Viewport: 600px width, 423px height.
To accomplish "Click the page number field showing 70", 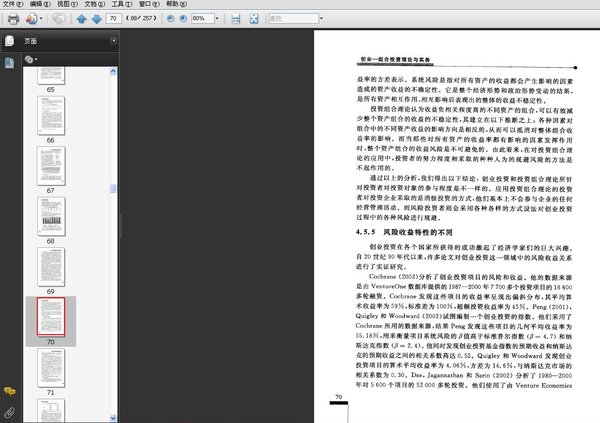I will click(112, 18).
